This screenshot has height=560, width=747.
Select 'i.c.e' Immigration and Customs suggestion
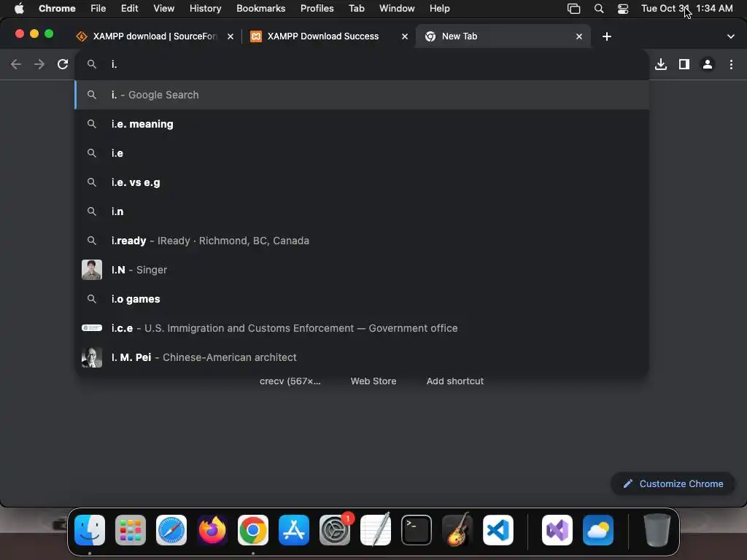362,328
